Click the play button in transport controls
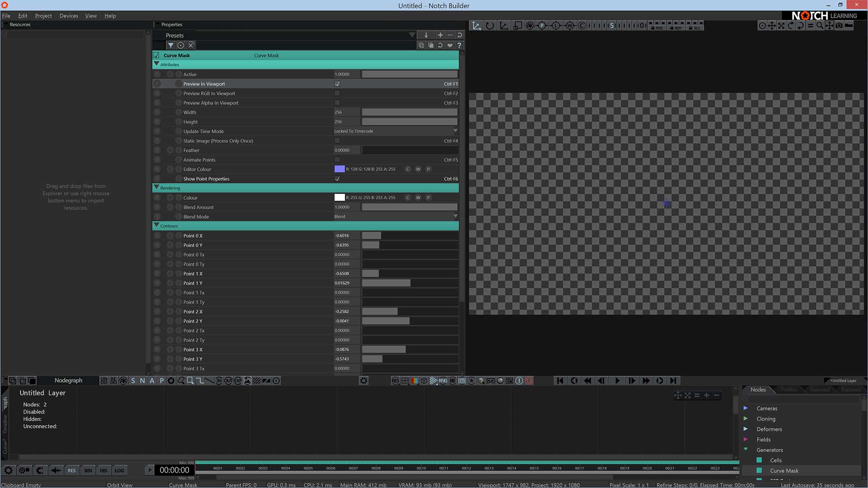 [617, 381]
